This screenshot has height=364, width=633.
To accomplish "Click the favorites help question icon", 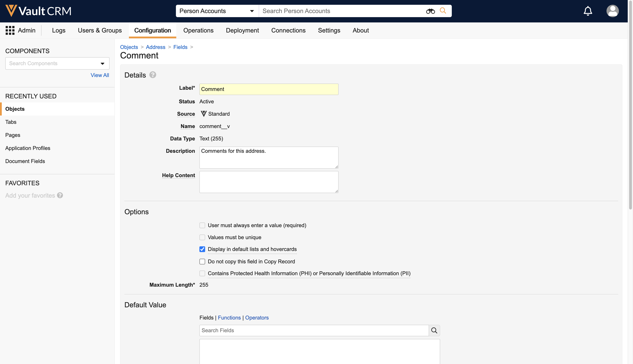I will tap(60, 195).
